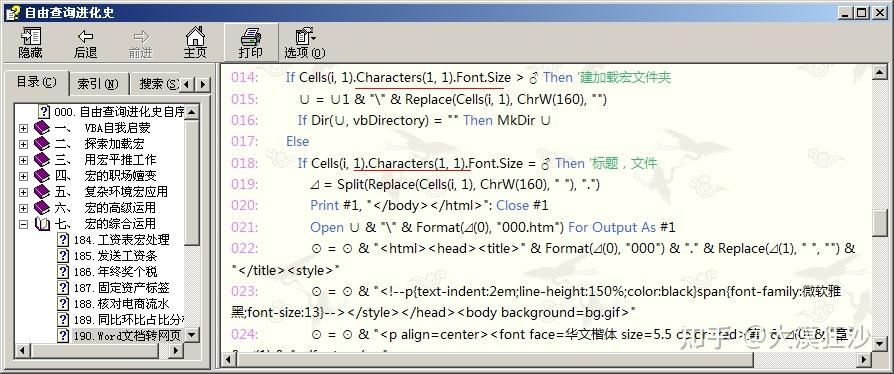The width and height of the screenshot is (894, 374).
Task: Open topic 189.同比环比占比分
Action: click(128, 320)
